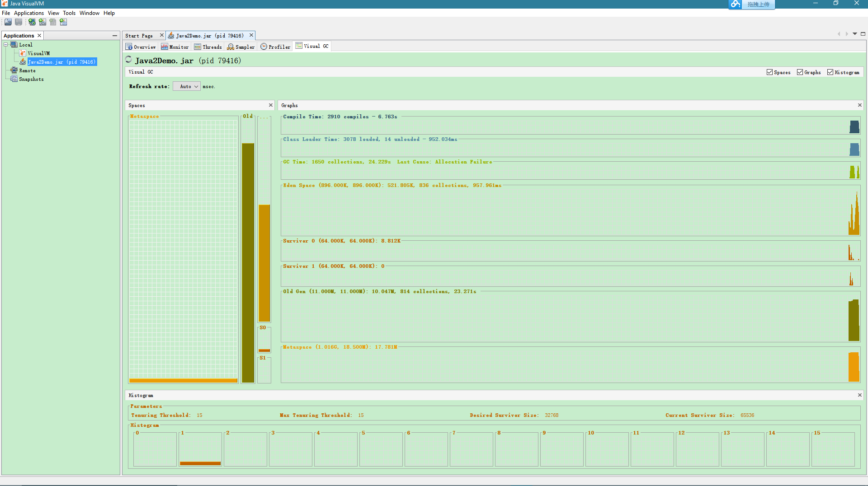The width and height of the screenshot is (868, 486).
Task: Click the Add JMX Connection toolbar icon
Action: click(x=42, y=22)
